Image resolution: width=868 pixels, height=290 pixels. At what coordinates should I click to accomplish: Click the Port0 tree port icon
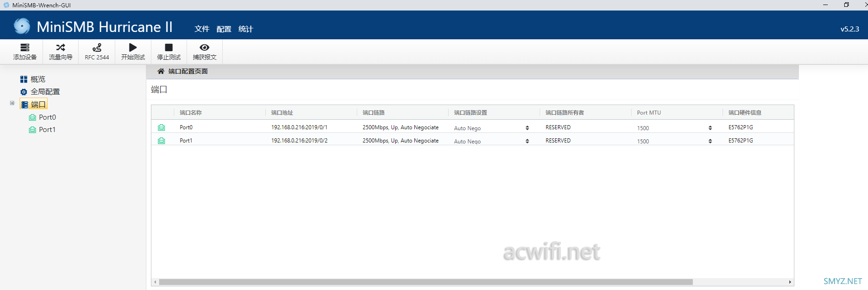(32, 117)
